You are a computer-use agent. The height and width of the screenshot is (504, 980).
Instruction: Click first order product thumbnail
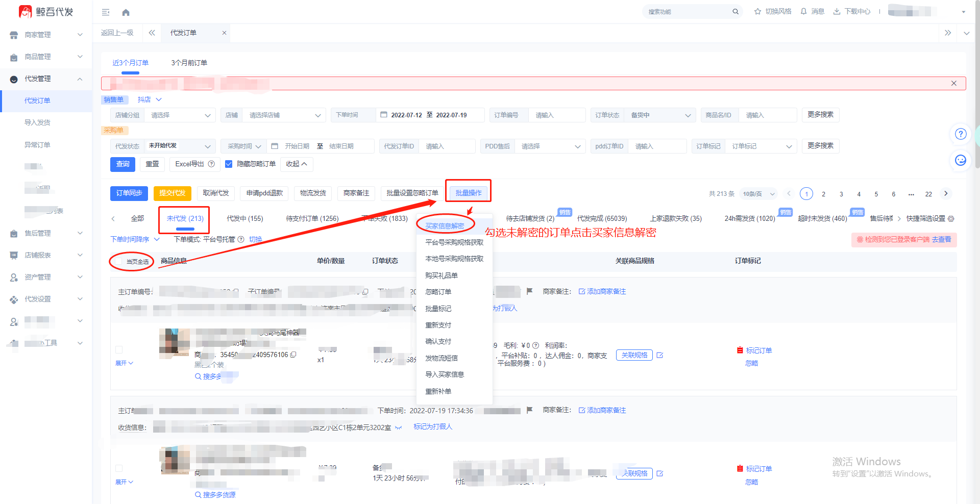[175, 342]
